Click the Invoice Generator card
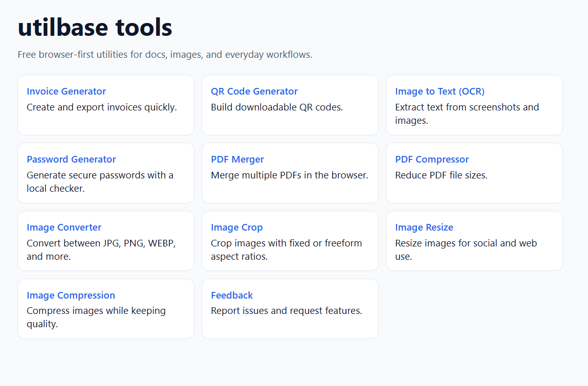 105,105
